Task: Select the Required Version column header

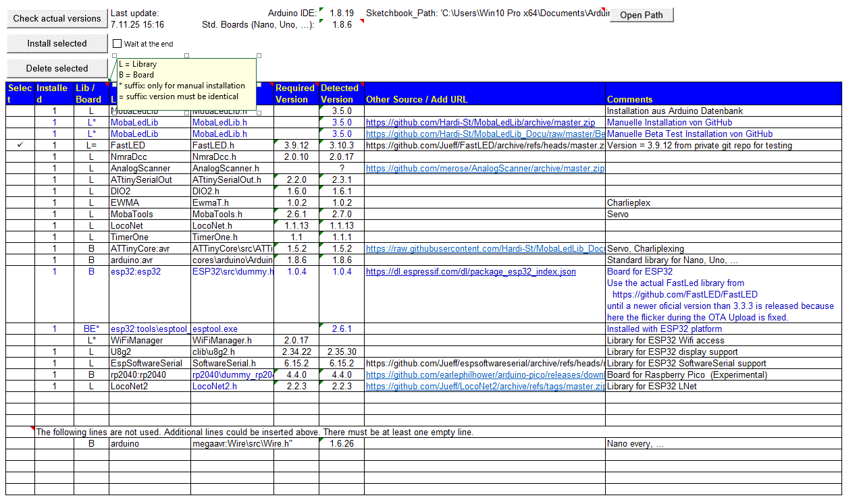Action: (296, 94)
